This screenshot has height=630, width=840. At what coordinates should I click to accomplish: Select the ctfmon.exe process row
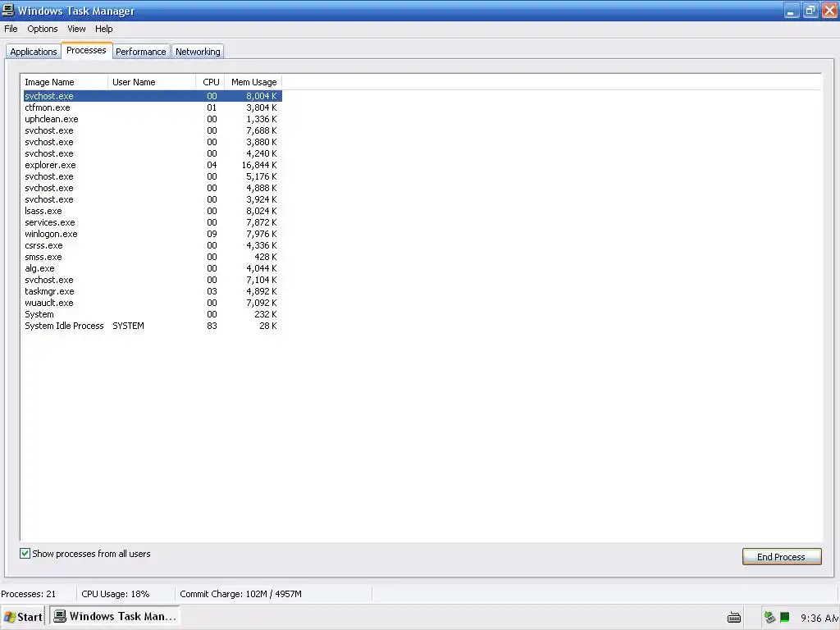pos(152,107)
